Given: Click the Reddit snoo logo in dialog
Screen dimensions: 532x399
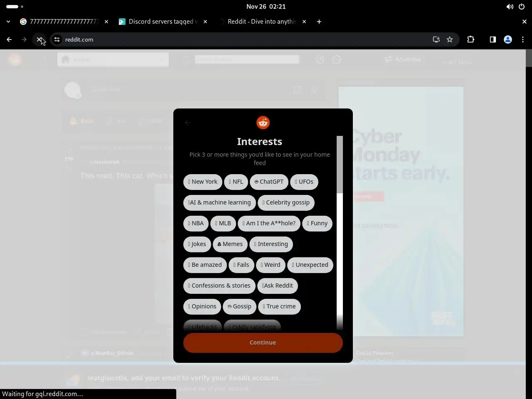Looking at the screenshot, I should [x=263, y=123].
